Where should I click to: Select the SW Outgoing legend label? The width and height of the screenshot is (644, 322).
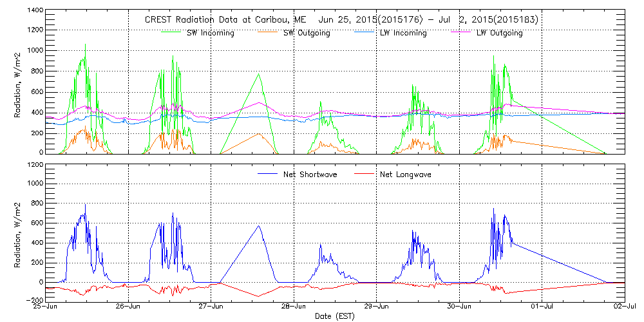[x=307, y=33]
